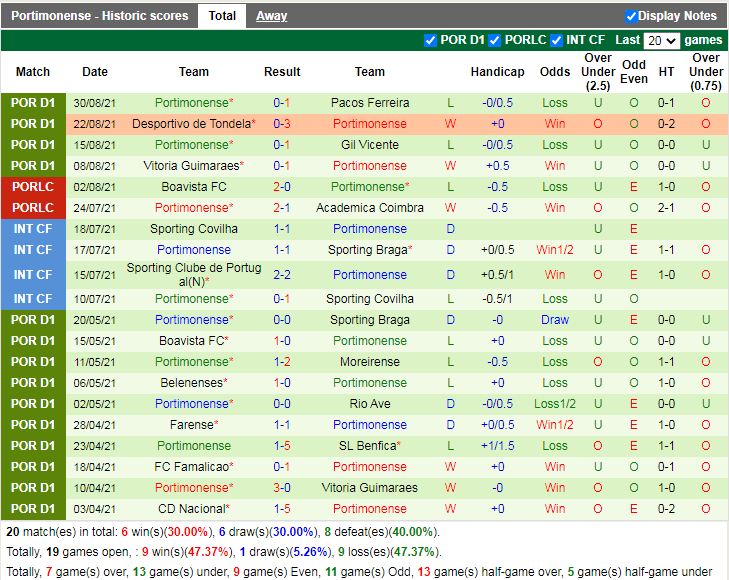729x580 pixels.
Task: Open the 2-2 result of 15/07/21 match
Action: [282, 274]
